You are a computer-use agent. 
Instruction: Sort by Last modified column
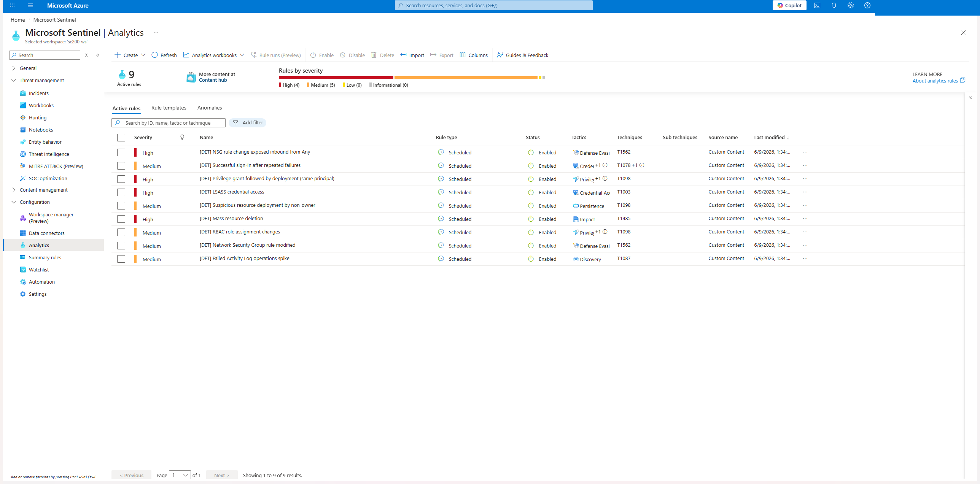coord(771,137)
